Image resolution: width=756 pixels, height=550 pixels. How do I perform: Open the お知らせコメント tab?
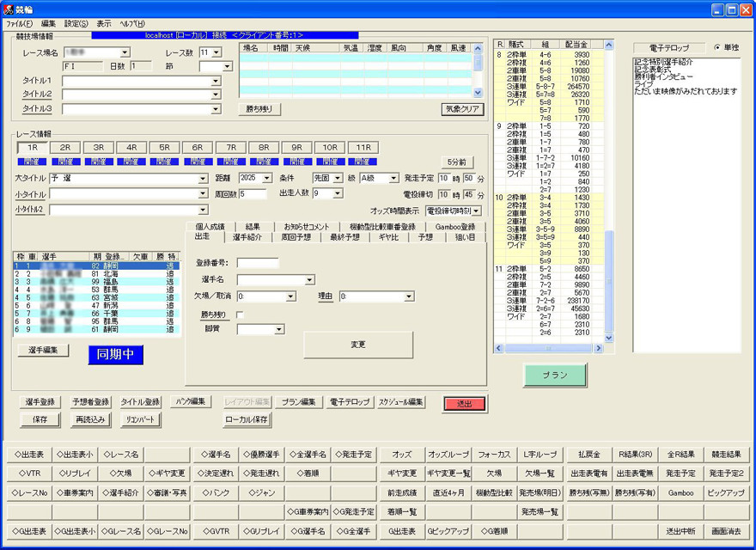[x=306, y=227]
